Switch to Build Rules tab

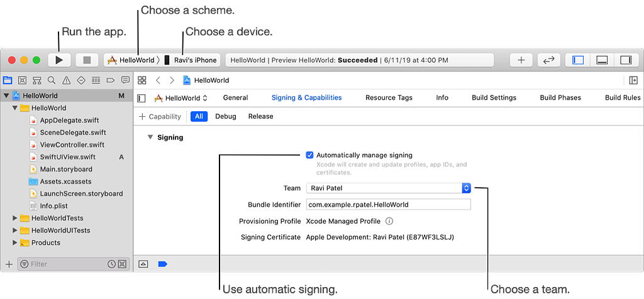[623, 97]
